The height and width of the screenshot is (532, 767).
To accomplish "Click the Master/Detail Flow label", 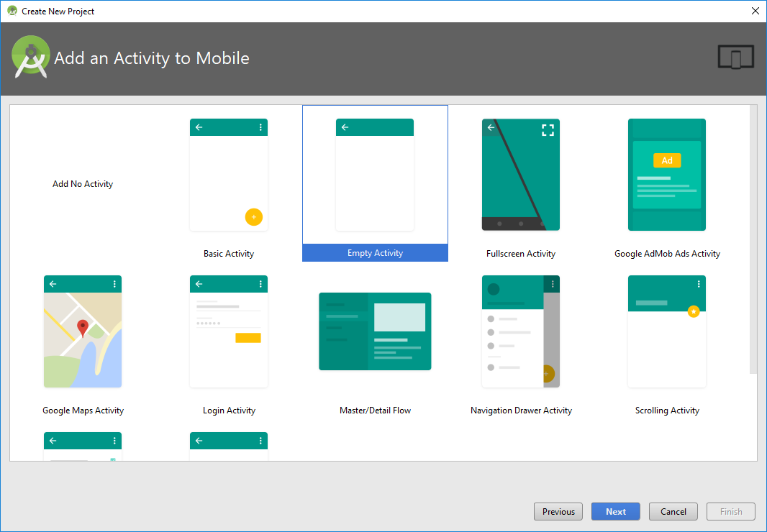I will point(375,411).
